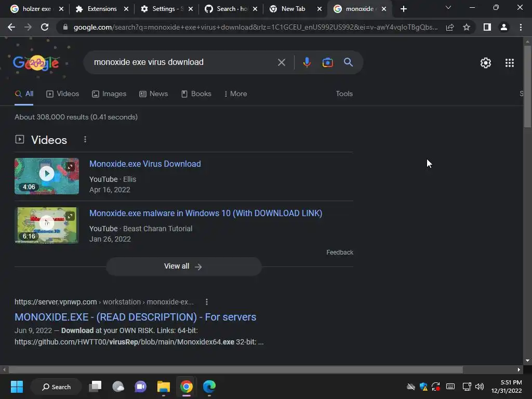This screenshot has width=532, height=399.
Task: Open search Tools options
Action: point(344,94)
